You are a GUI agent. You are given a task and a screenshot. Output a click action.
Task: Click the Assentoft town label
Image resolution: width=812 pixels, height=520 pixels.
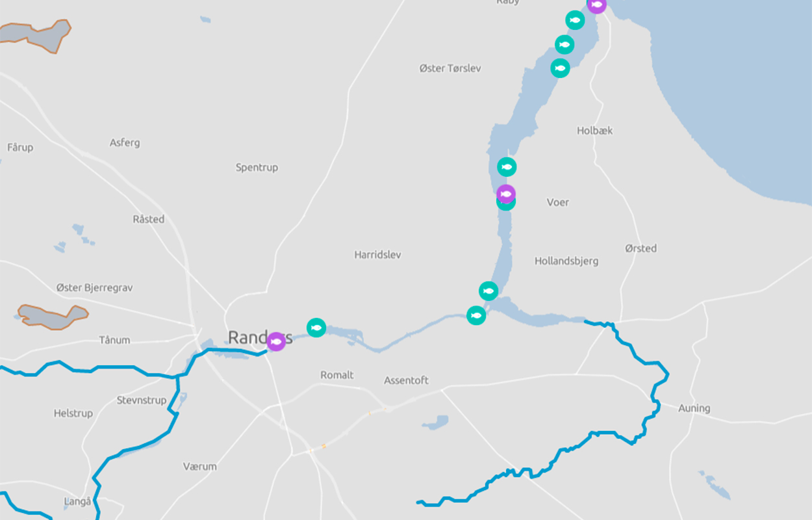tap(407, 380)
